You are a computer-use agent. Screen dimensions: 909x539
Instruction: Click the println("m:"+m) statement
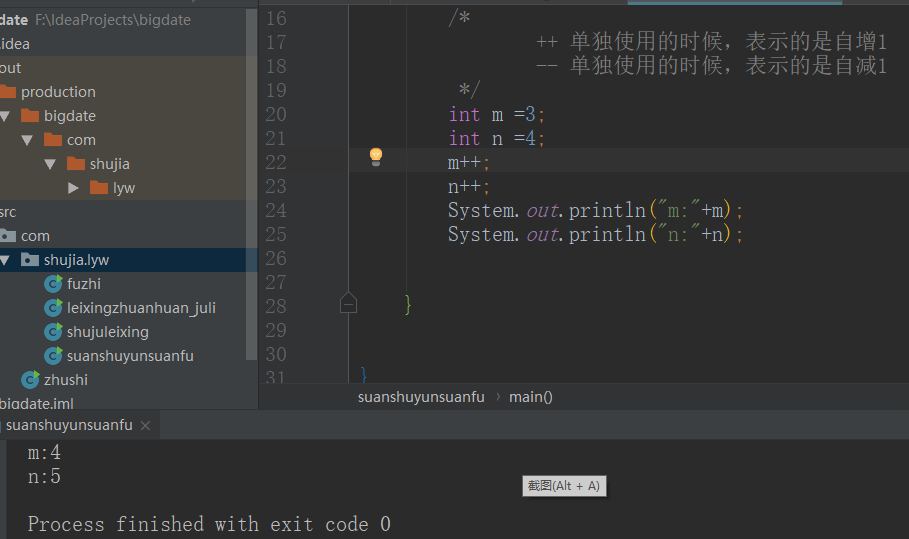[595, 210]
